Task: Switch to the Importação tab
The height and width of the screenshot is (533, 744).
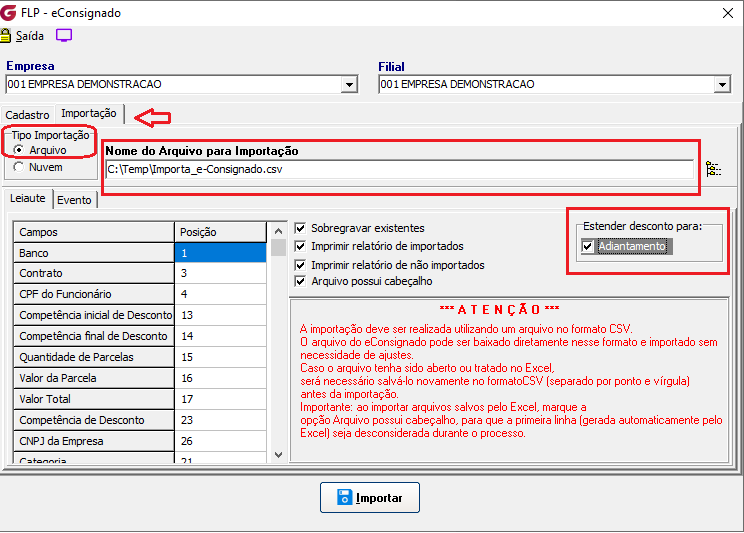Action: coord(89,113)
